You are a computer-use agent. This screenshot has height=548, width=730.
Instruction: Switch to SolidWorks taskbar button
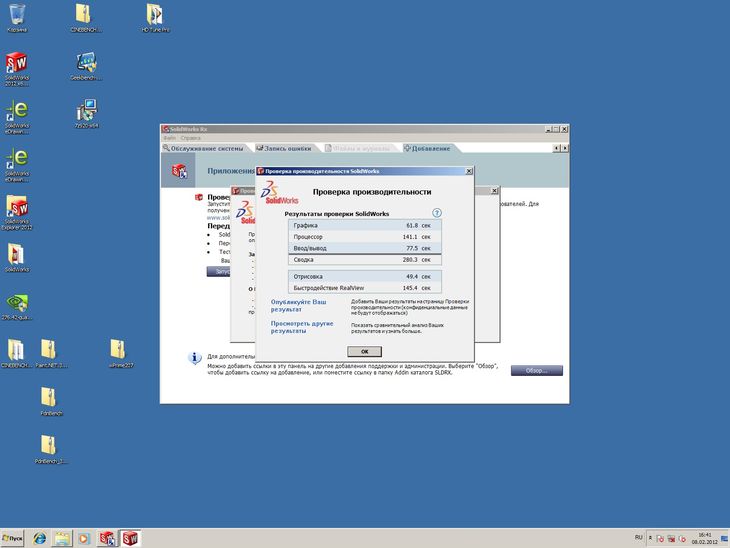tap(130, 539)
